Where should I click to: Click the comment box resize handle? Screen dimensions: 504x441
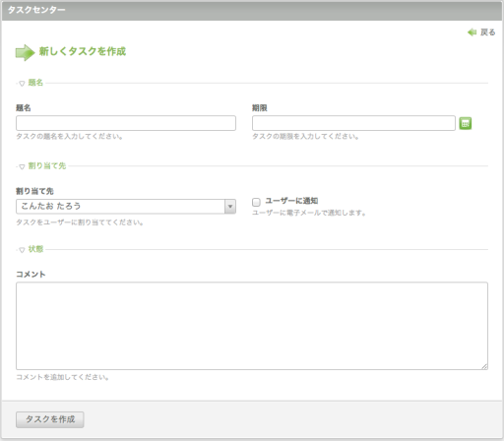pyautogui.click(x=484, y=366)
